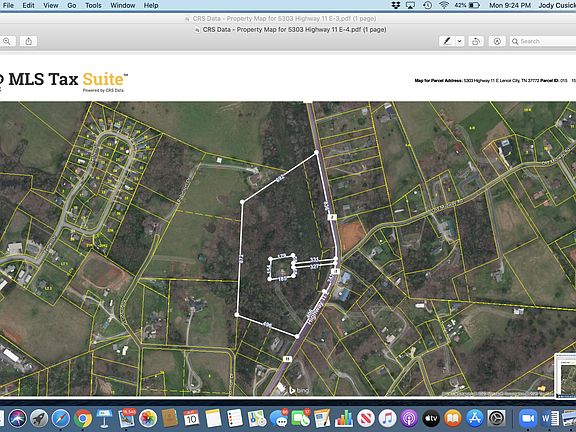The height and width of the screenshot is (432, 576).
Task: Open Reminders from the Dock
Action: [235, 418]
